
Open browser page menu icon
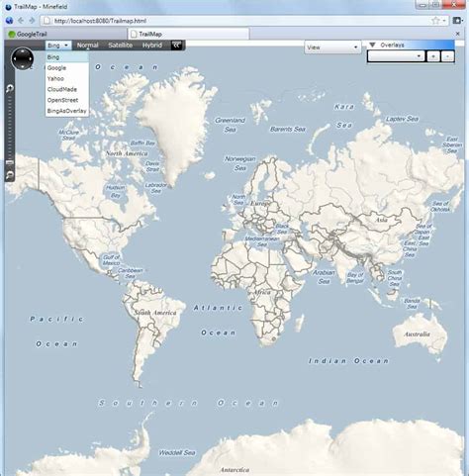[x=458, y=21]
